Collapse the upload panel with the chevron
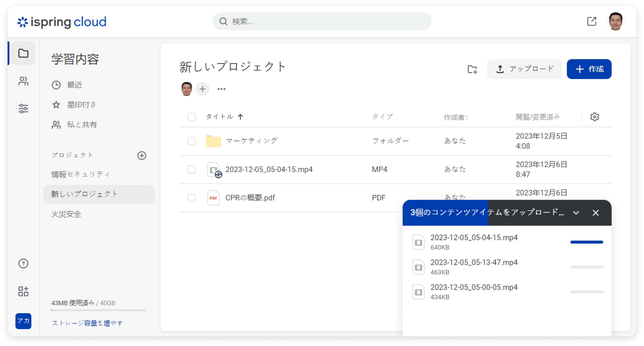The image size is (644, 346). click(576, 213)
